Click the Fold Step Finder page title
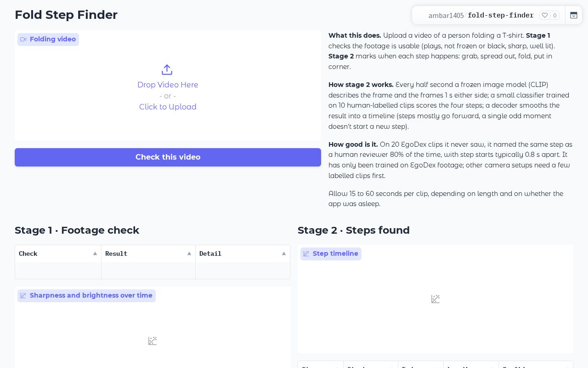 click(x=66, y=15)
